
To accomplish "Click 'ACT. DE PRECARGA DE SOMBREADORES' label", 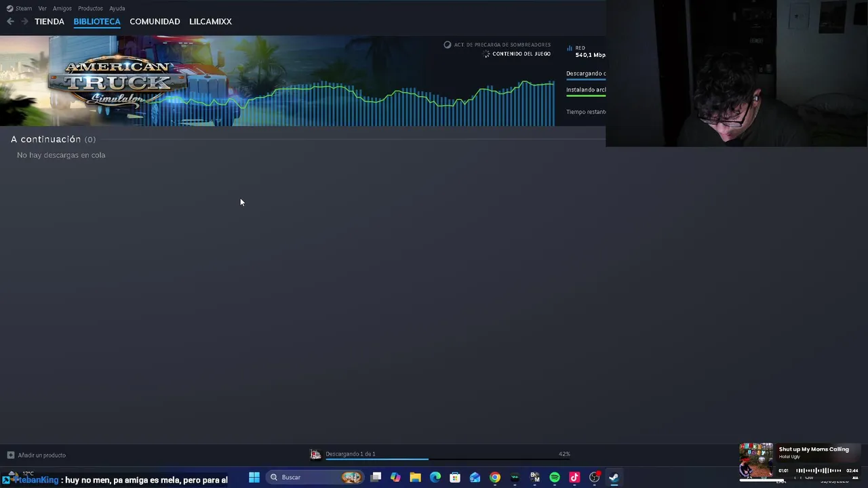I will 502,45.
